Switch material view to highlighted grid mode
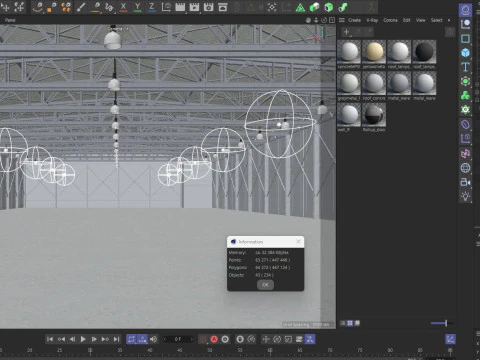 pos(350,323)
